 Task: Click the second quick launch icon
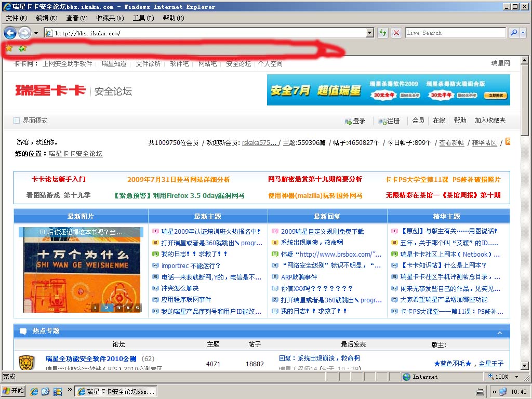(x=46, y=391)
